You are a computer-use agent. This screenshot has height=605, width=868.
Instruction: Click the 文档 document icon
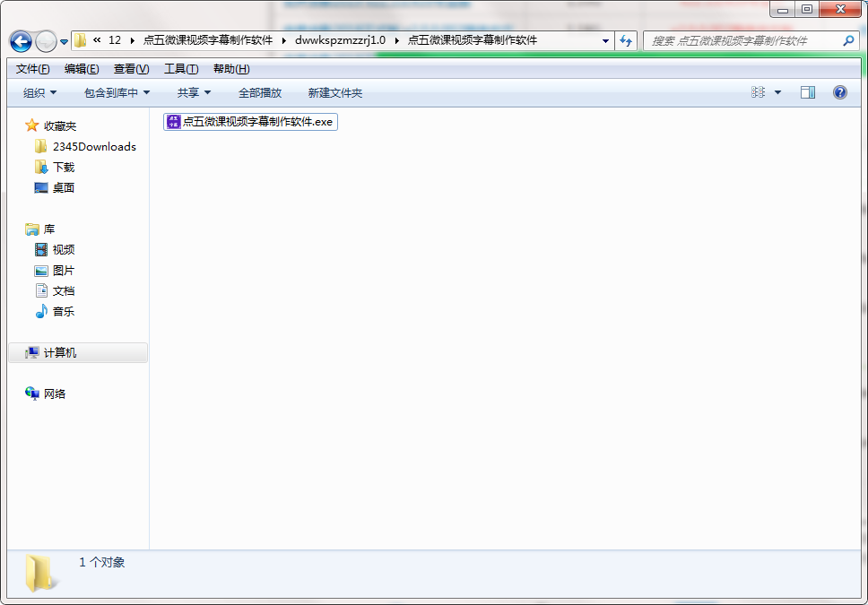click(41, 290)
